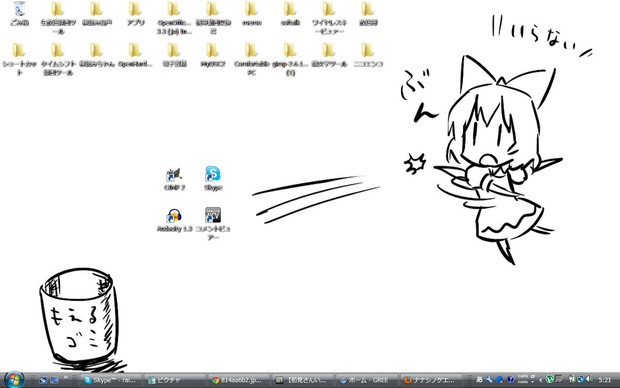620x388 pixels.
Task: Open the アプリ folder on the desktop
Action: pos(135,13)
